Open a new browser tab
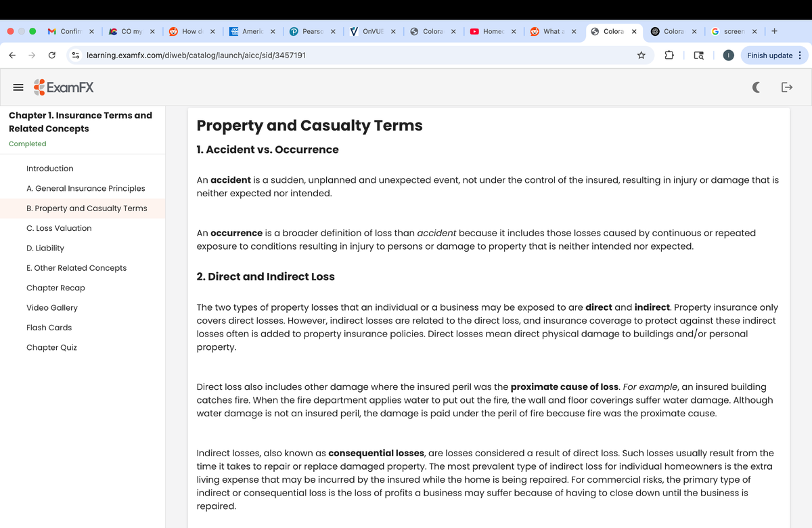The width and height of the screenshot is (812, 528). coord(774,30)
